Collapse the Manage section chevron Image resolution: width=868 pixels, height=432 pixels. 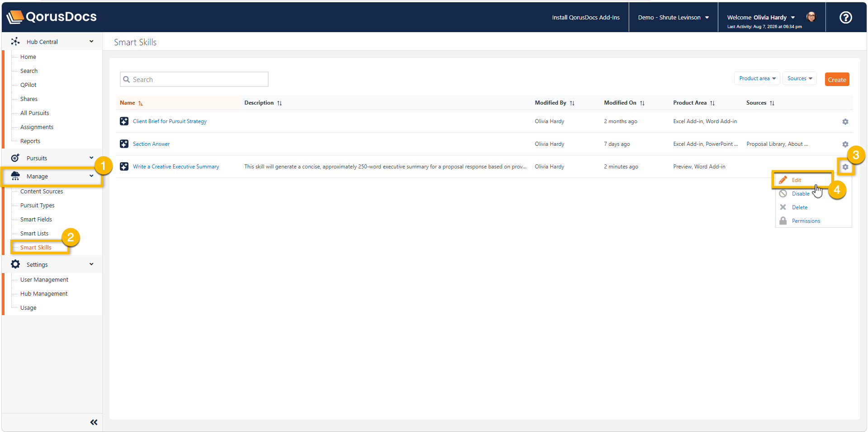[91, 176]
